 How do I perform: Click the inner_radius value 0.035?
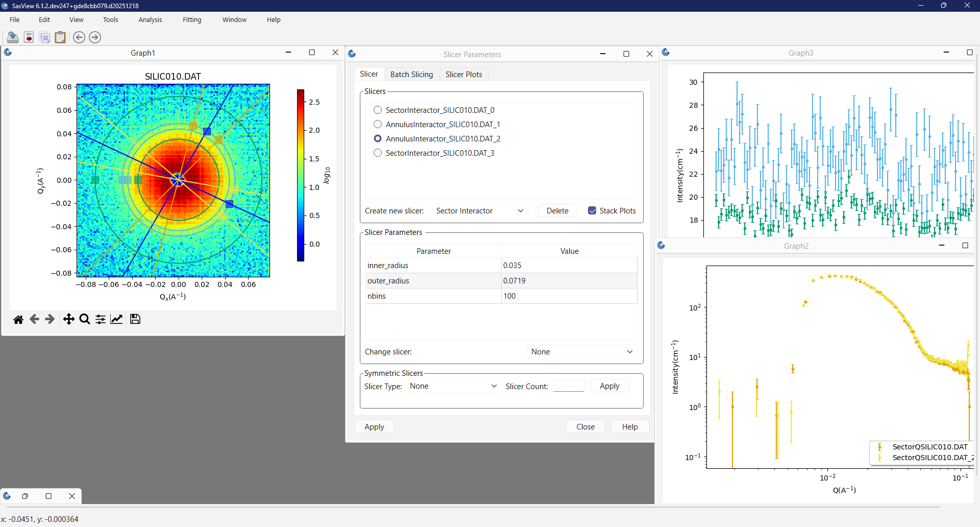pos(569,266)
